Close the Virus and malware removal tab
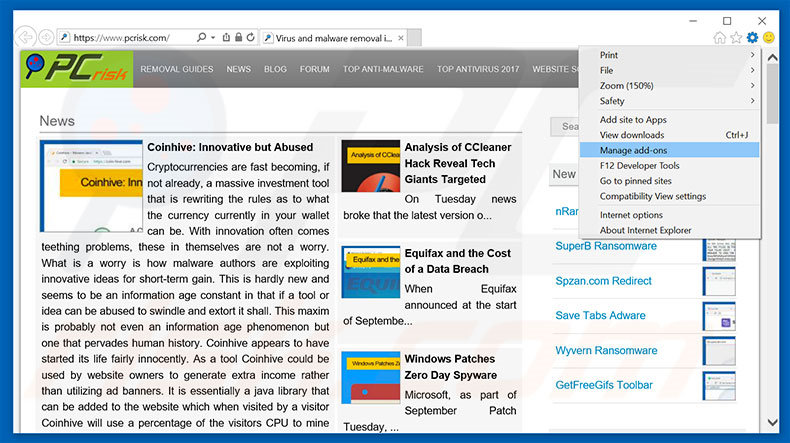 pyautogui.click(x=401, y=38)
